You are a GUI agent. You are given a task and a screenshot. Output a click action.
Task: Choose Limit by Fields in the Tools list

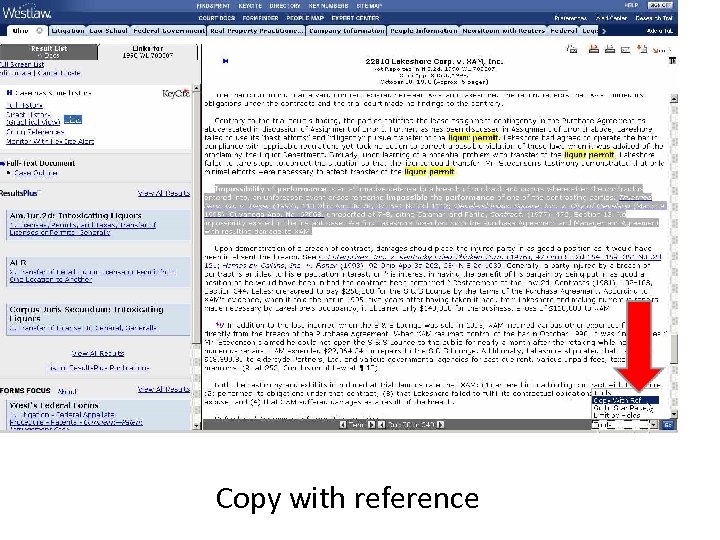pyautogui.click(x=625, y=415)
